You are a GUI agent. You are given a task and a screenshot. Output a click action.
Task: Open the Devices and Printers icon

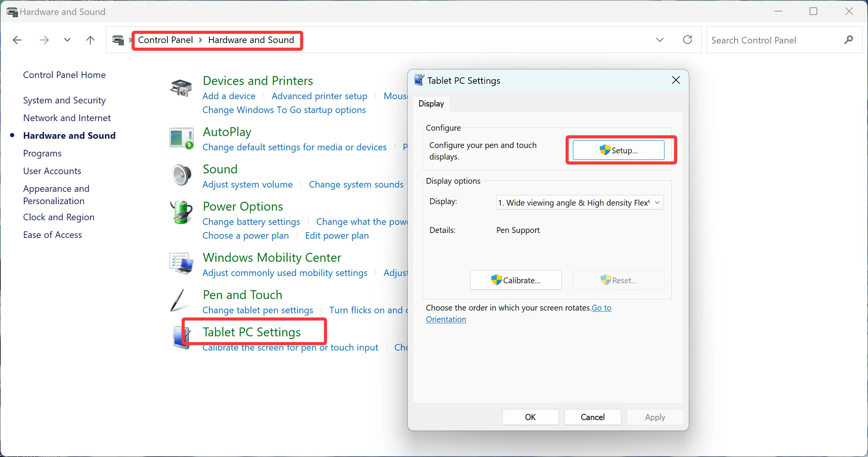point(181,88)
